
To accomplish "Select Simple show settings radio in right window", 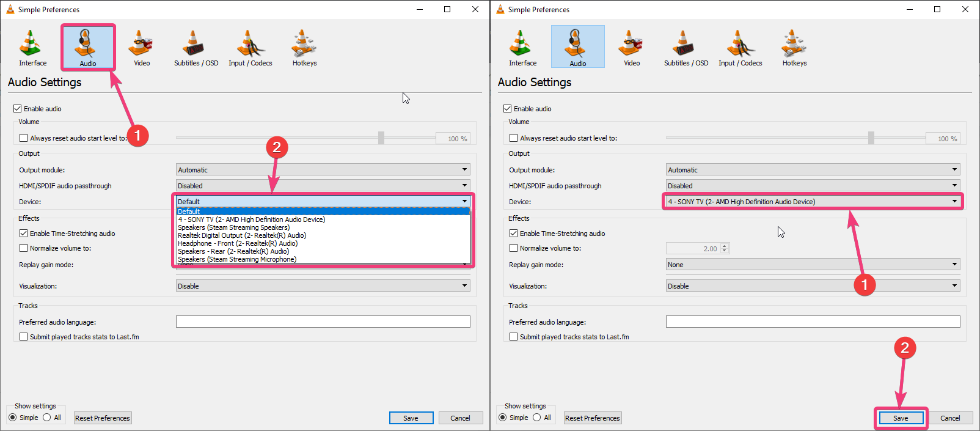I will (503, 418).
